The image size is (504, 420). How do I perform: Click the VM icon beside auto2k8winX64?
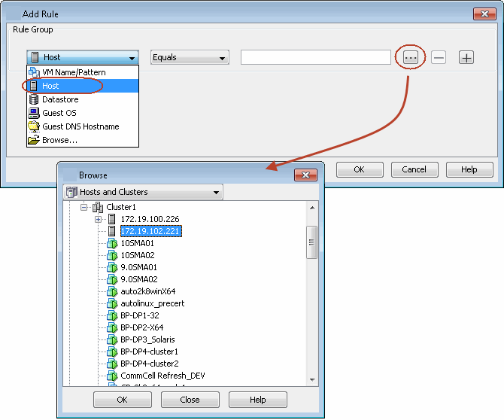(x=112, y=291)
